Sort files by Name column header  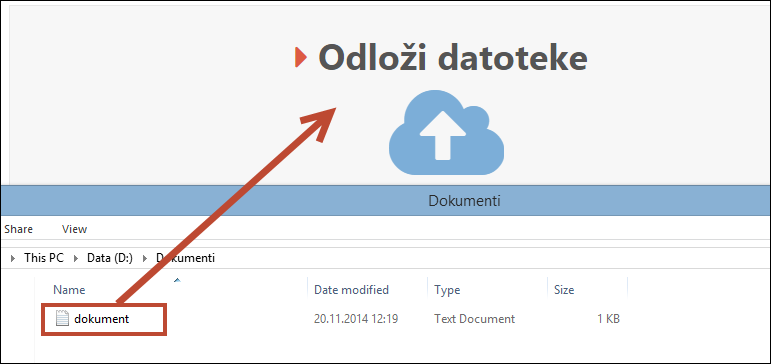click(x=69, y=290)
